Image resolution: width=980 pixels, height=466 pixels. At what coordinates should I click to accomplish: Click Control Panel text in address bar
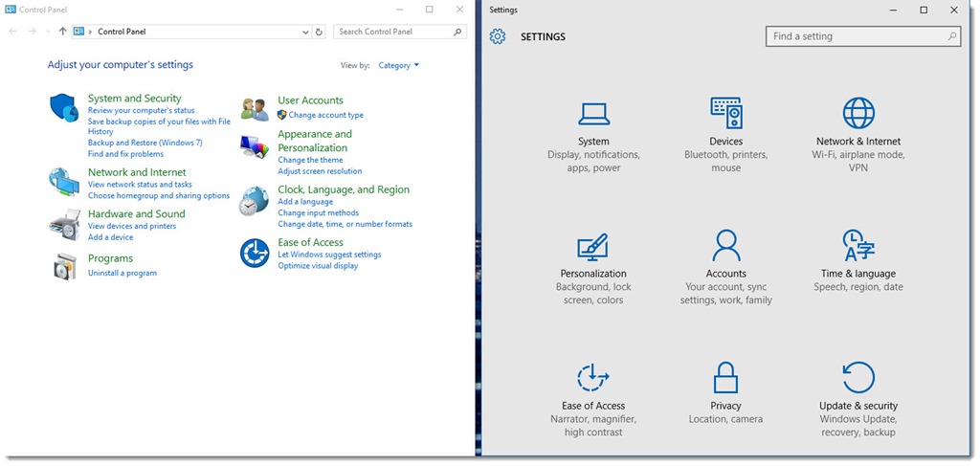[122, 32]
